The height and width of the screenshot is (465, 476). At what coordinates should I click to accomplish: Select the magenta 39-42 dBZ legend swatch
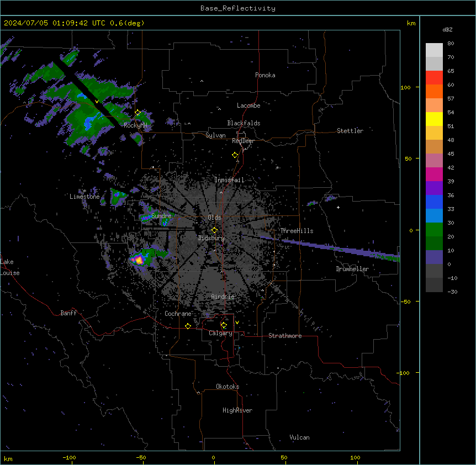pos(434,174)
